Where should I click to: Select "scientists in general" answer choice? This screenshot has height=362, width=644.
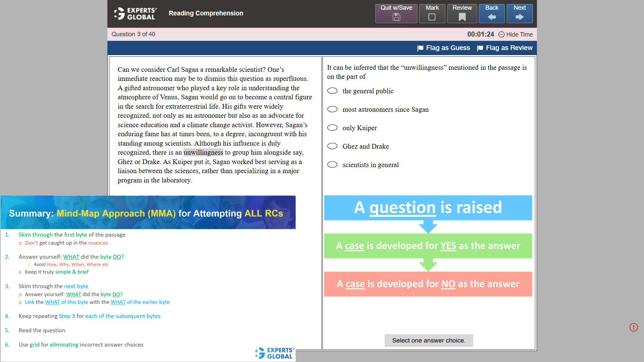tap(332, 165)
